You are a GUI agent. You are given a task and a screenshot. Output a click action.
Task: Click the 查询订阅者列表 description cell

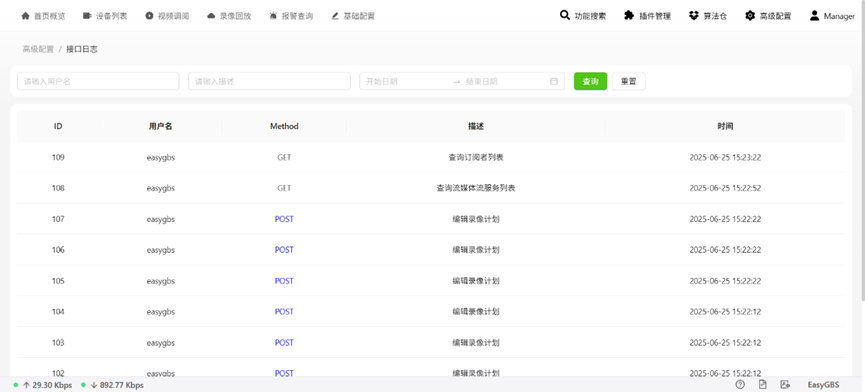click(476, 157)
